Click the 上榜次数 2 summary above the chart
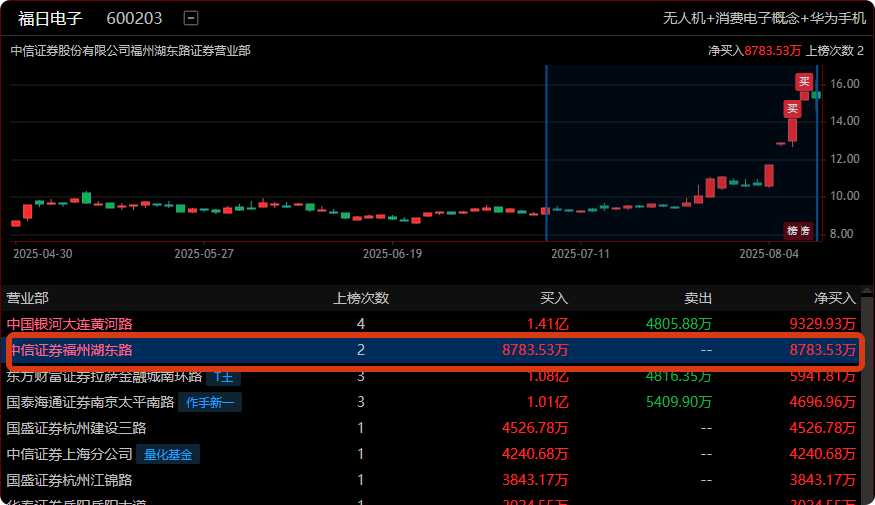 [x=835, y=51]
